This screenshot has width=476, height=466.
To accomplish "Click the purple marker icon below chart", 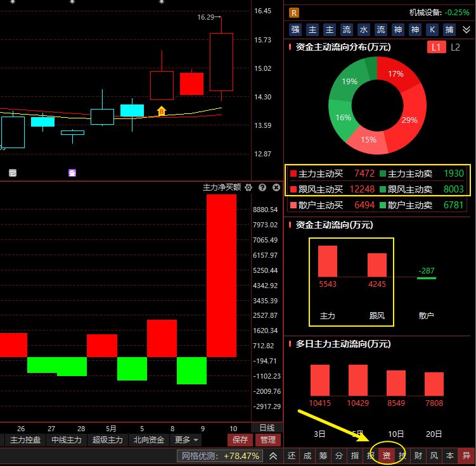I will 72,173.
